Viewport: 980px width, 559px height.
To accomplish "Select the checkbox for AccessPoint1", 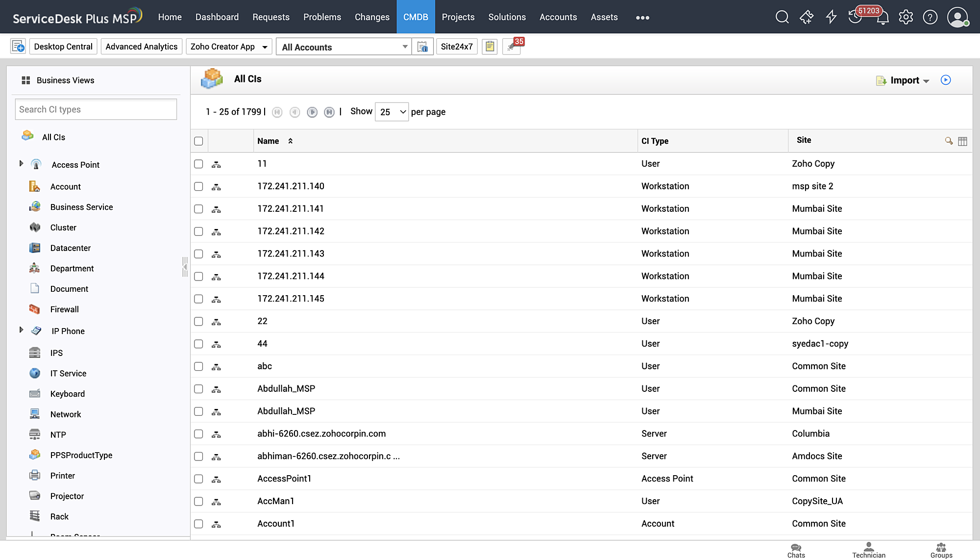I will click(x=198, y=479).
